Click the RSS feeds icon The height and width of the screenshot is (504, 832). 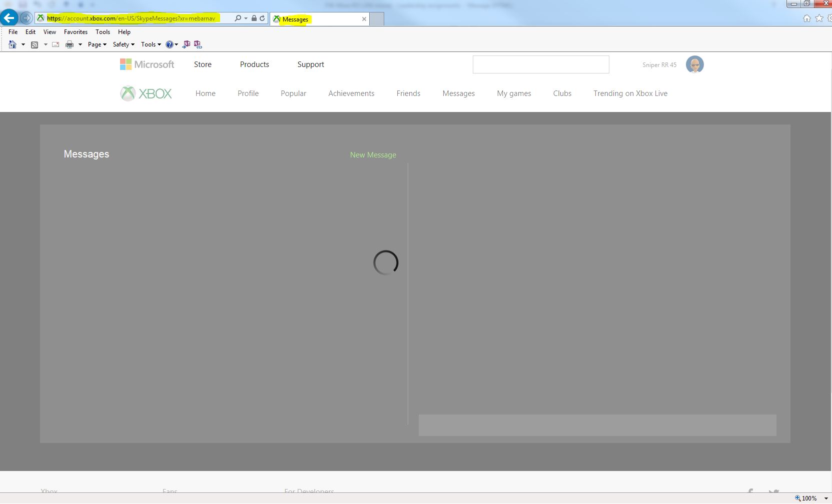tap(35, 44)
